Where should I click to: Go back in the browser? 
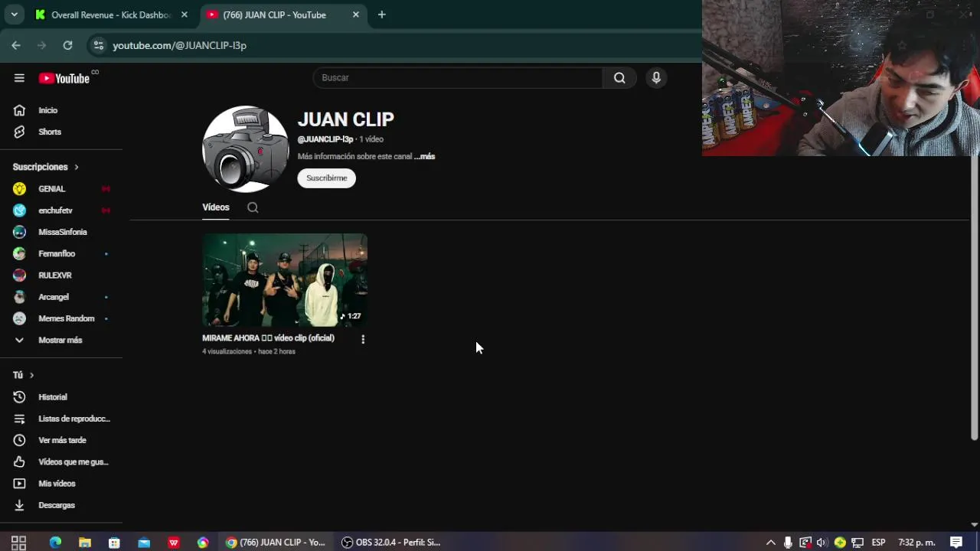click(16, 45)
